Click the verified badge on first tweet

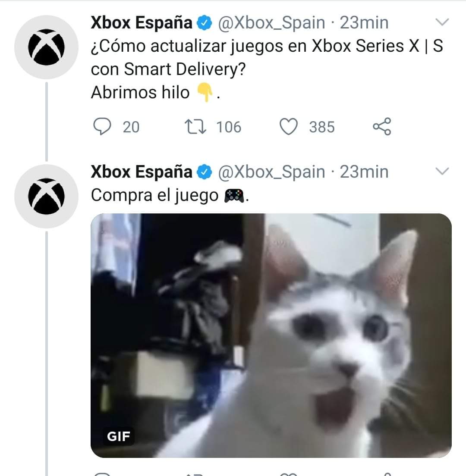pyautogui.click(x=205, y=23)
